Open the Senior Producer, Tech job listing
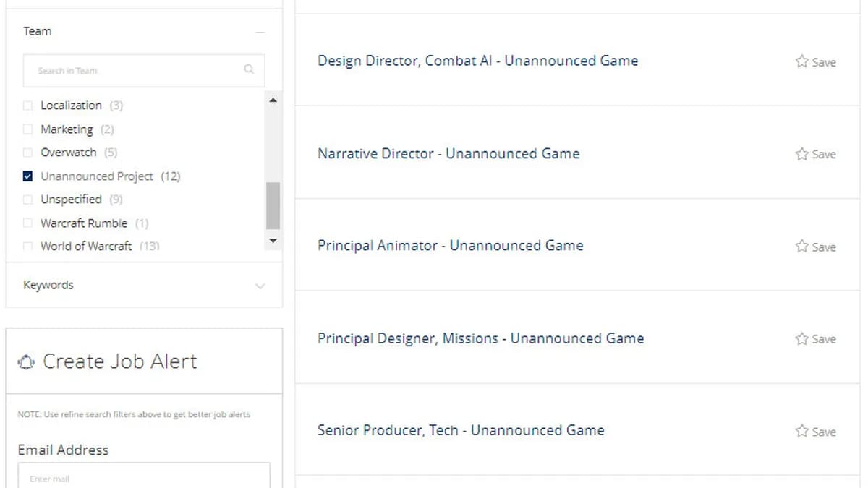The height and width of the screenshot is (488, 868). (461, 430)
